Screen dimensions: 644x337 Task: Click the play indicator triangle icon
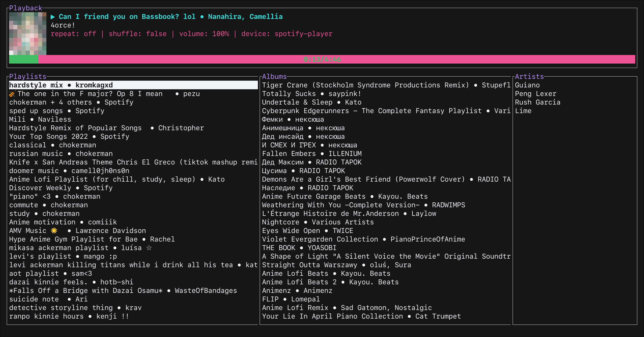coord(53,17)
